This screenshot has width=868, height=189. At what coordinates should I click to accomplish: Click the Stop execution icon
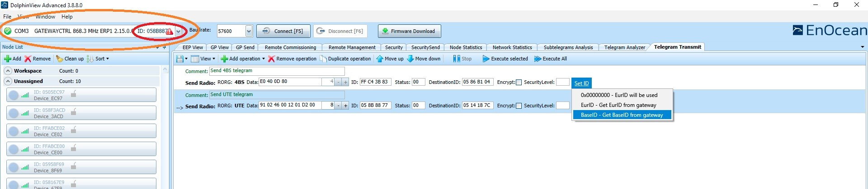[457, 59]
